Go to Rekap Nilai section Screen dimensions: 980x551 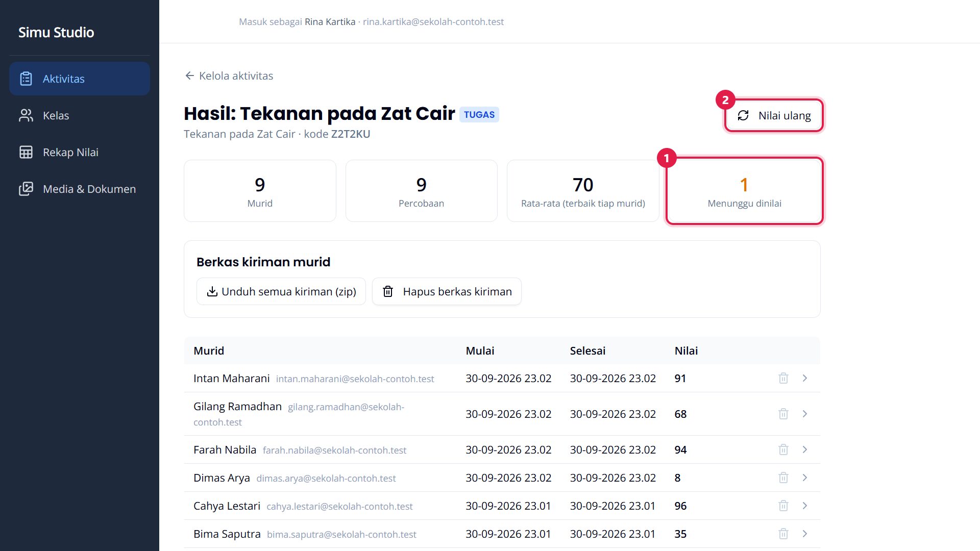click(80, 152)
